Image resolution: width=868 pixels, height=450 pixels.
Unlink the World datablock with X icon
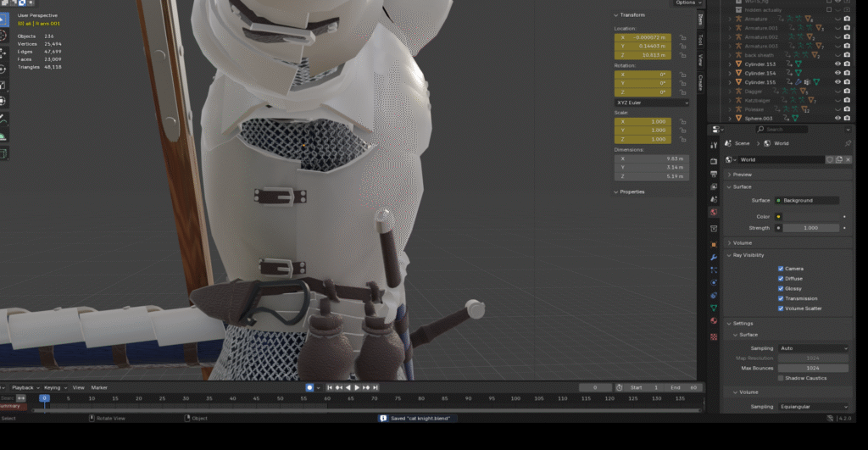coord(848,159)
